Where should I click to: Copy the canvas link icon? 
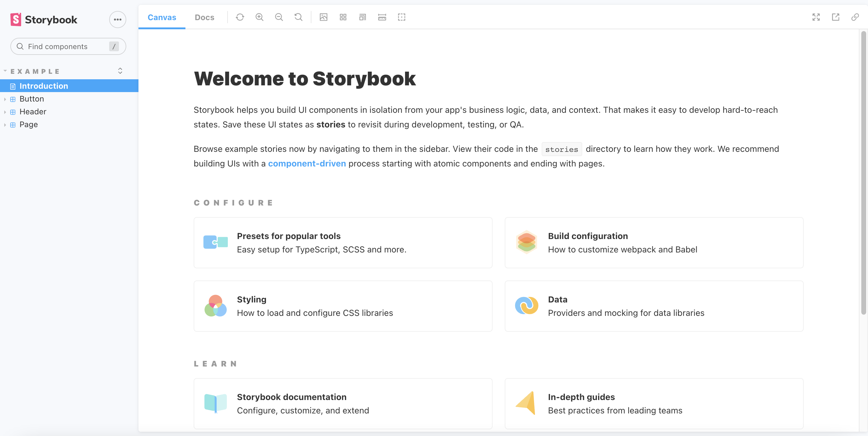[x=855, y=17]
